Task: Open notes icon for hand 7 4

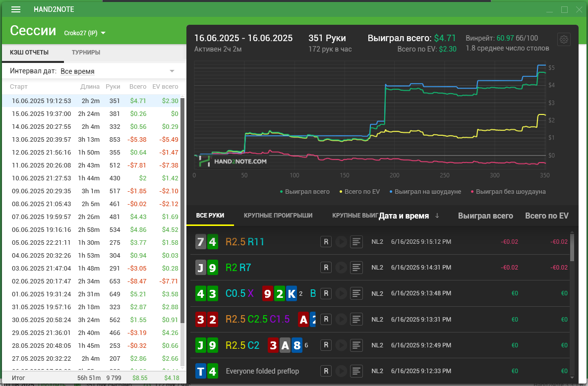Action: click(x=356, y=242)
